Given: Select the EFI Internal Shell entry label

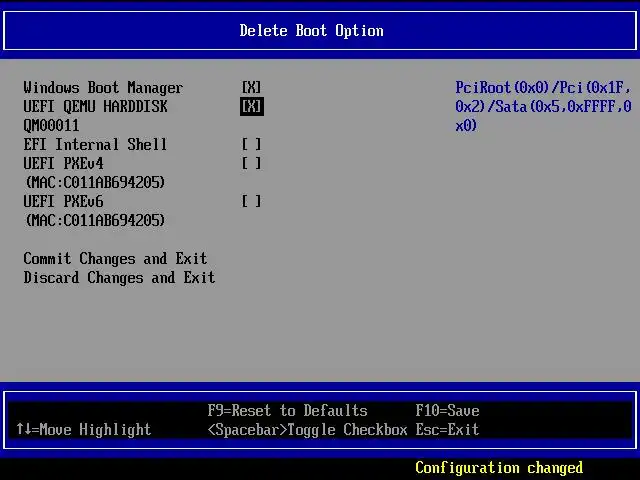Looking at the screenshot, I should tap(95, 144).
